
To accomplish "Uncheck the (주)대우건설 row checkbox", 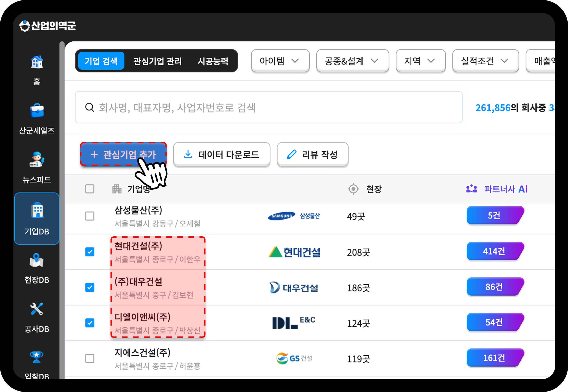I will (90, 287).
